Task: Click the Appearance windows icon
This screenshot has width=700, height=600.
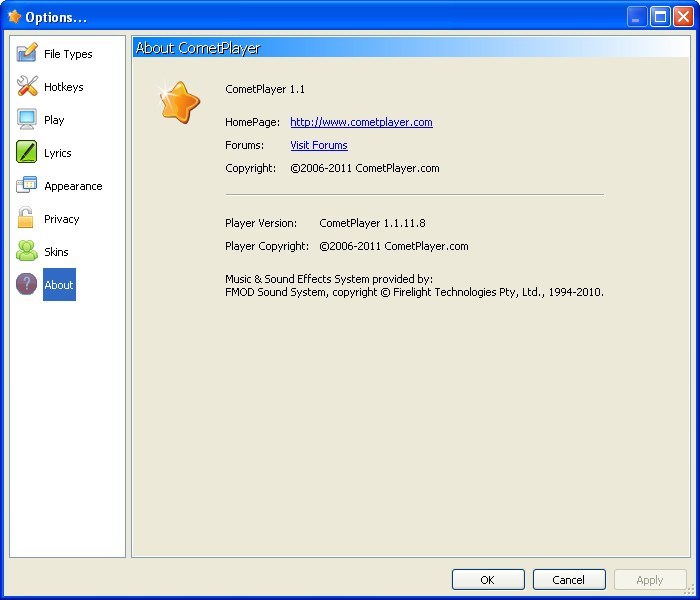Action: (26, 185)
